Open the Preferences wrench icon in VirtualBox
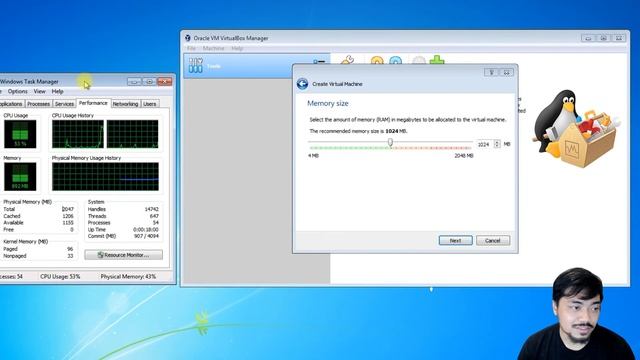Viewport: 640px width, 360px height. pos(347,60)
